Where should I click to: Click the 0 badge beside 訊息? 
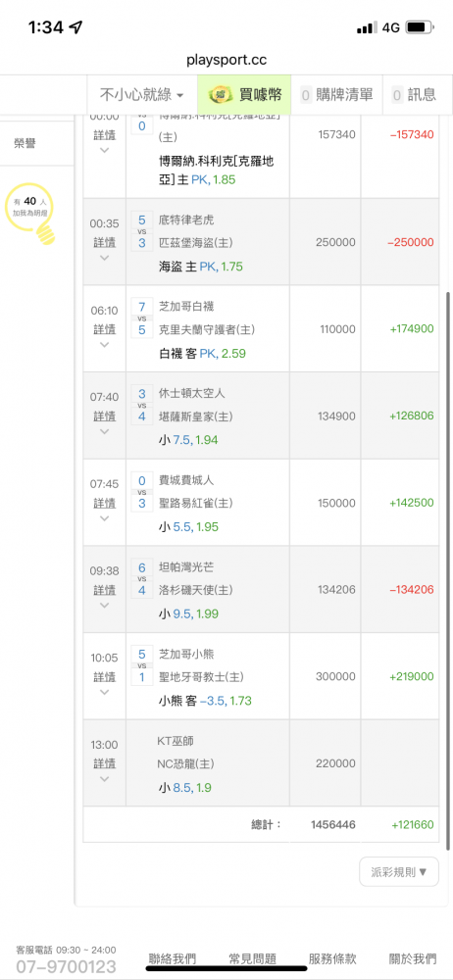(397, 95)
